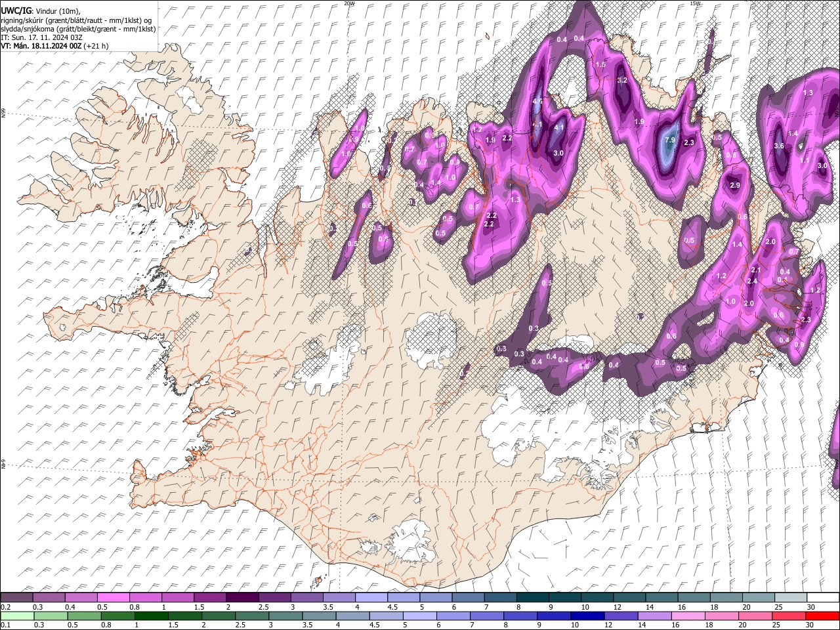840x630 pixels.
Task: Click the 'rigning/skúrir' legend description line
Action: tap(75, 20)
